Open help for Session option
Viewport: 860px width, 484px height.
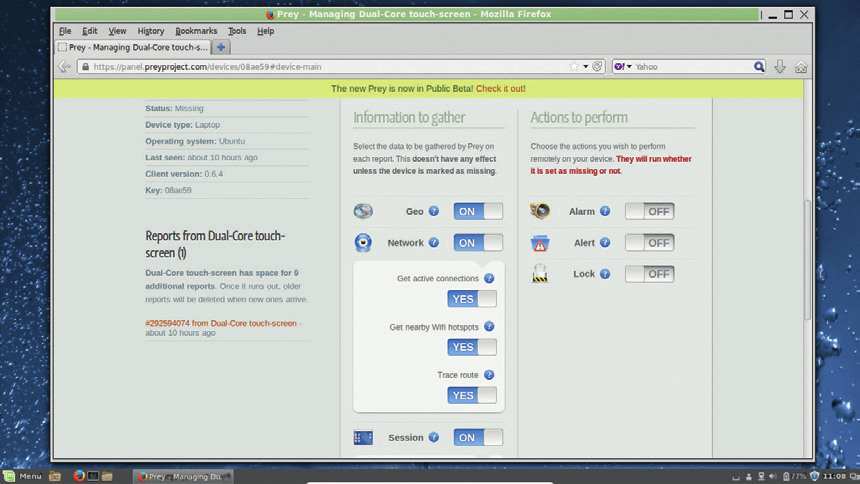[434, 437]
